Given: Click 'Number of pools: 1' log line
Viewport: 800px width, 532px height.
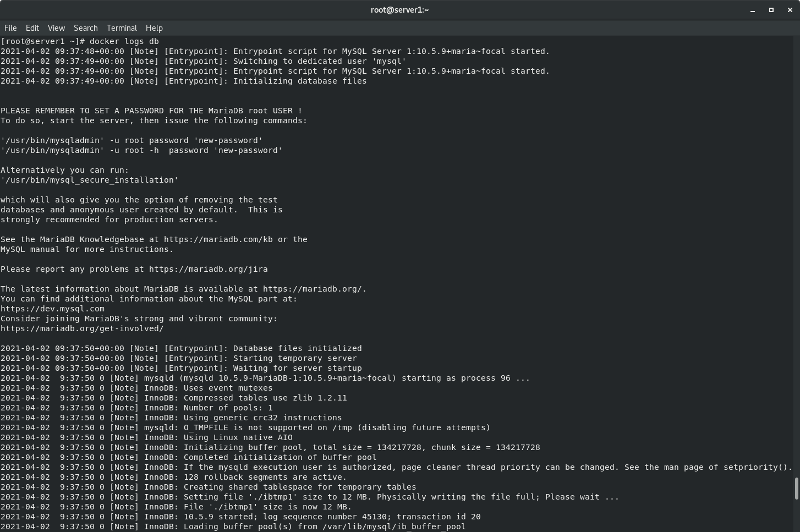Looking at the screenshot, I should [x=136, y=408].
